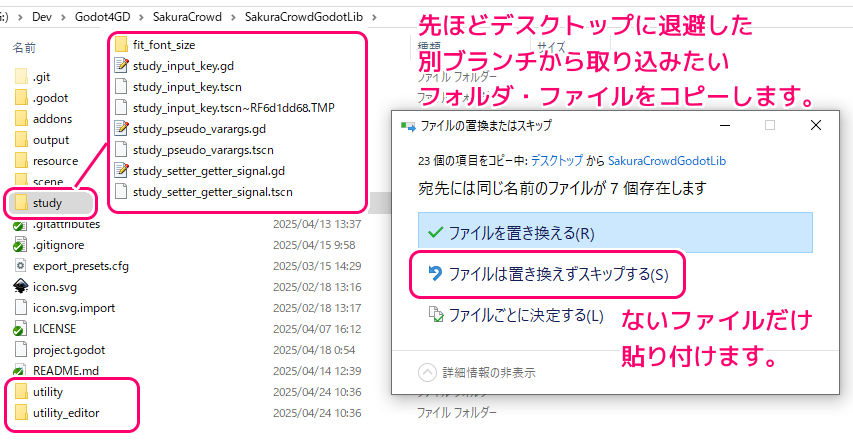
Task: Click the study_setter_getter_signal.gd script icon
Action: tap(121, 171)
